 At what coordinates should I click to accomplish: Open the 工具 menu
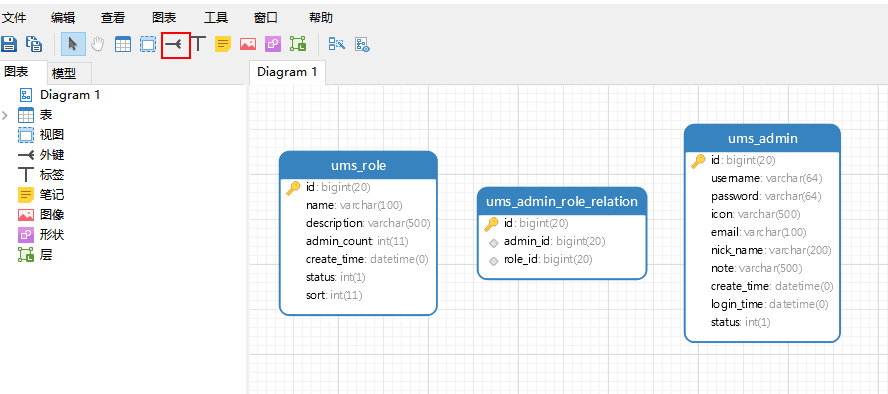tap(216, 18)
